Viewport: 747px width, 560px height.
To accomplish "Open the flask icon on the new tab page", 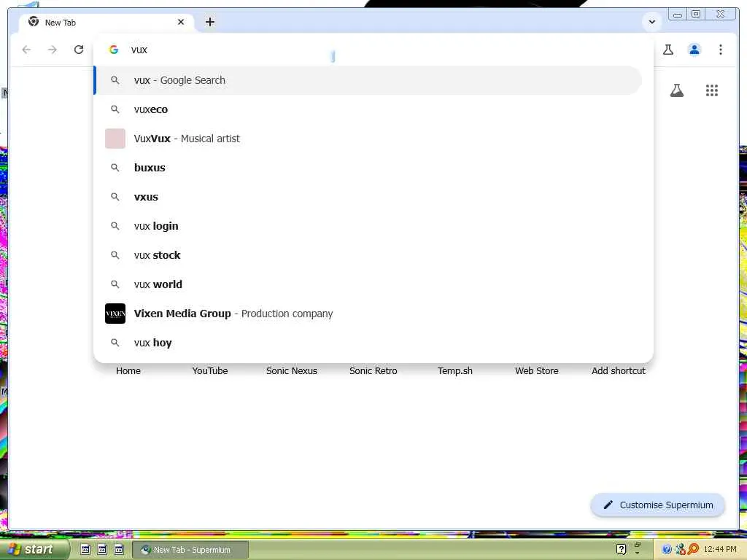I will (x=676, y=90).
